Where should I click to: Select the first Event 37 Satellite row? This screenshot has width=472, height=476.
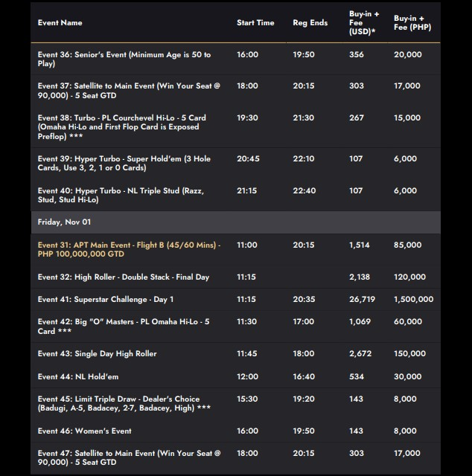coord(130,91)
